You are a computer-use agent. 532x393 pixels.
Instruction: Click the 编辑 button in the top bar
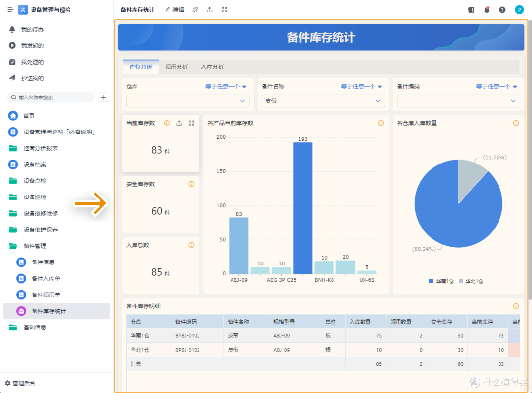click(174, 10)
